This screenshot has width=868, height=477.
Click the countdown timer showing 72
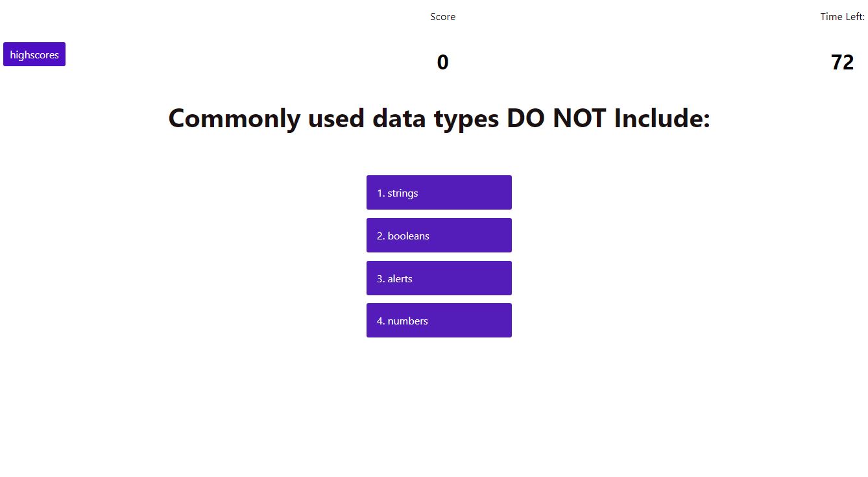tap(842, 62)
